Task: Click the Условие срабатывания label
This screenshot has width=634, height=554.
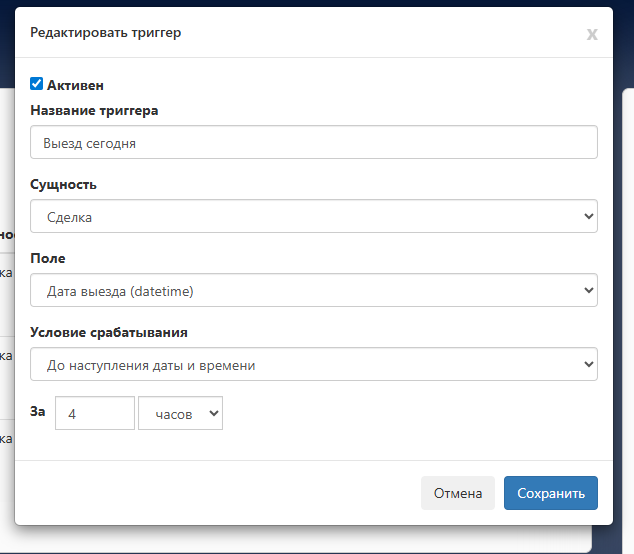Action: pos(109,332)
